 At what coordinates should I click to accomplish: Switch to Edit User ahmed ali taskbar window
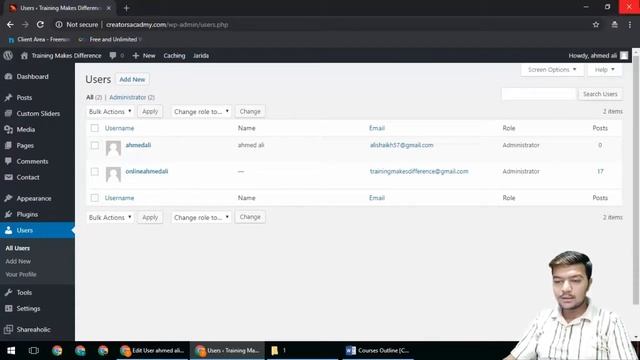coord(153,351)
